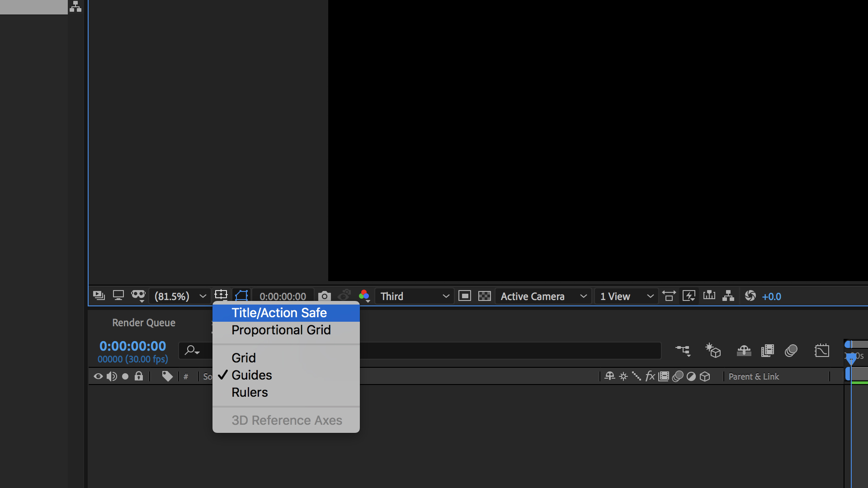This screenshot has width=868, height=488.
Task: Select Title/Action Safe from the menu
Action: click(x=279, y=312)
